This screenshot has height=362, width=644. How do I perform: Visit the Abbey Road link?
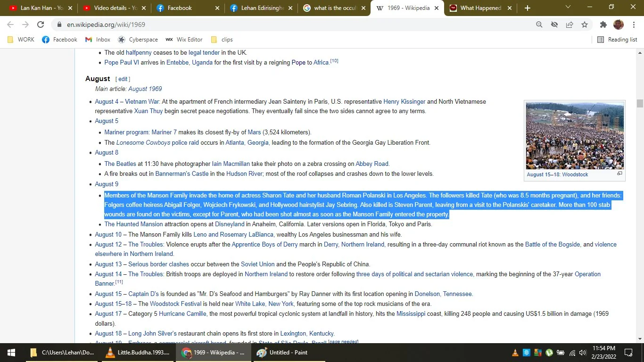(372, 164)
